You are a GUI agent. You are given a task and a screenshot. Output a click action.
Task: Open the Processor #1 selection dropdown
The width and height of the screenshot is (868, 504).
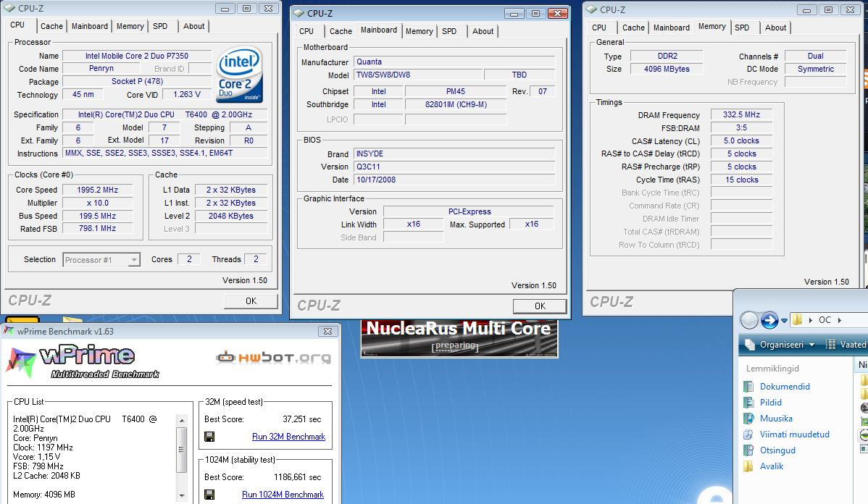(x=134, y=259)
